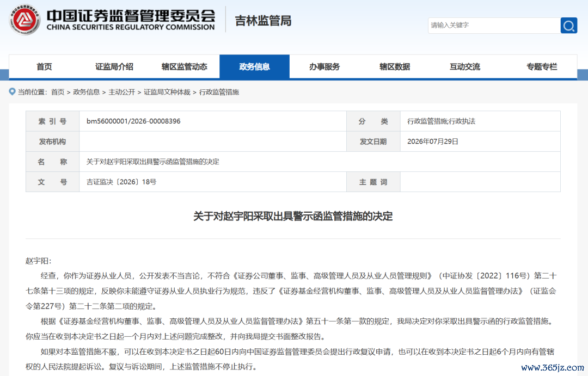
Task: Click the 吉林监管局 header title
Action: (263, 21)
